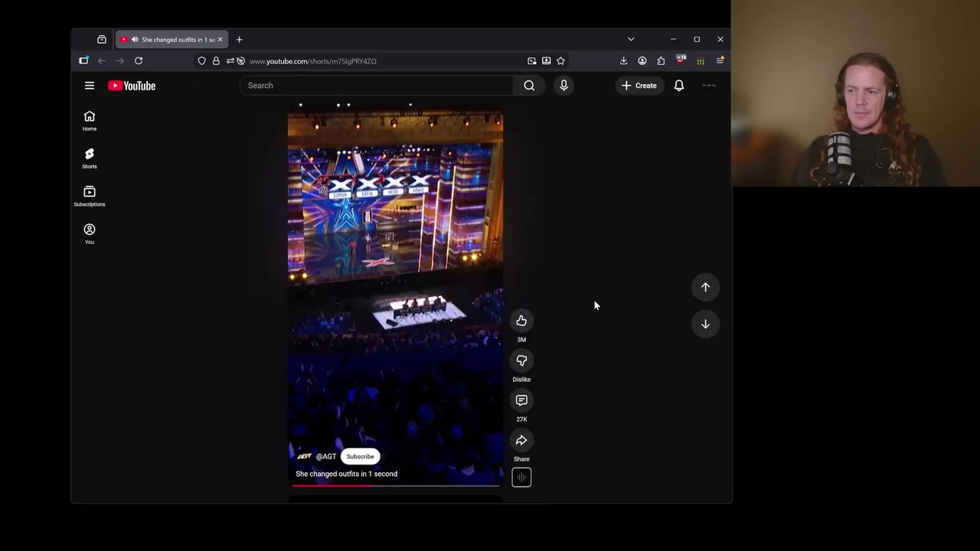This screenshot has width=980, height=551.
Task: Dislike the Short with thumbs down
Action: coord(521,360)
